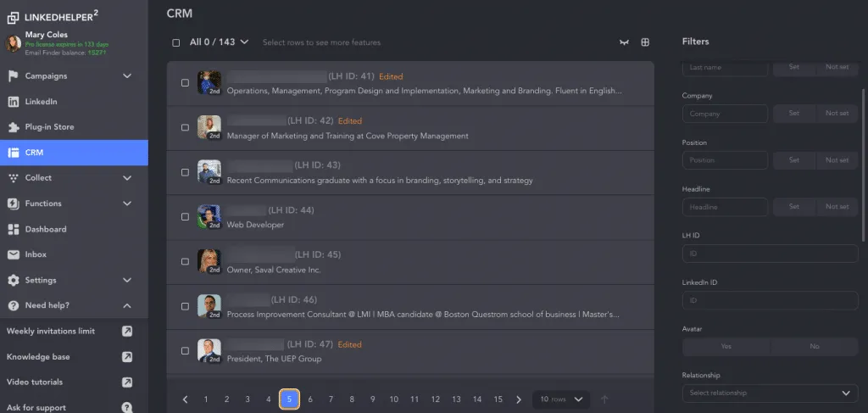The height and width of the screenshot is (413, 868).
Task: Click the Inbox envelope icon
Action: point(14,254)
